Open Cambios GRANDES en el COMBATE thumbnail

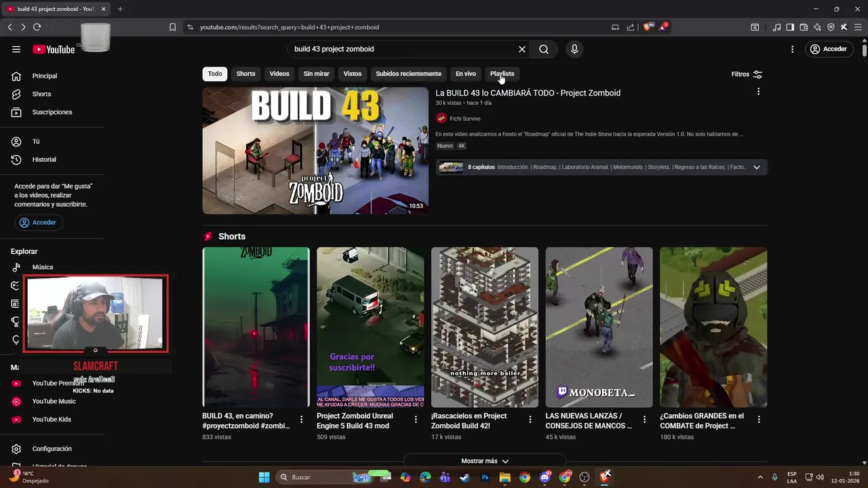coord(713,327)
